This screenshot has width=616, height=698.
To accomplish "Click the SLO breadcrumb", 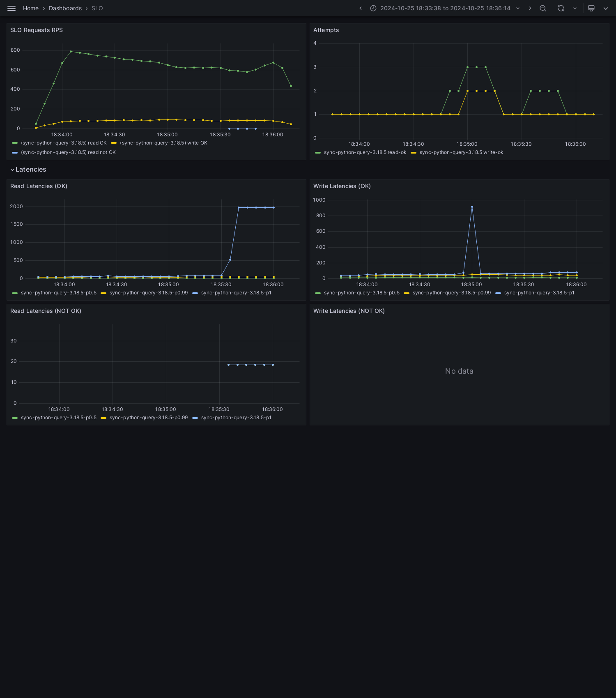I will click(x=97, y=8).
